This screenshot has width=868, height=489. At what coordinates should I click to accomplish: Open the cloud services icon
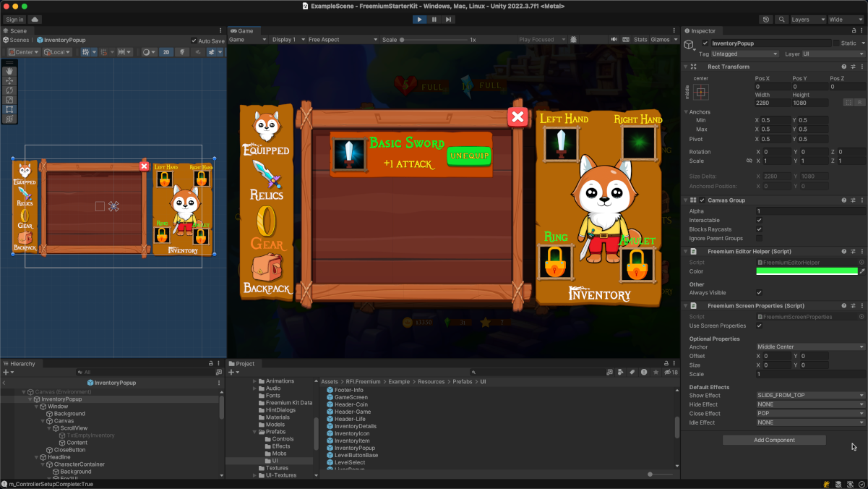35,20
